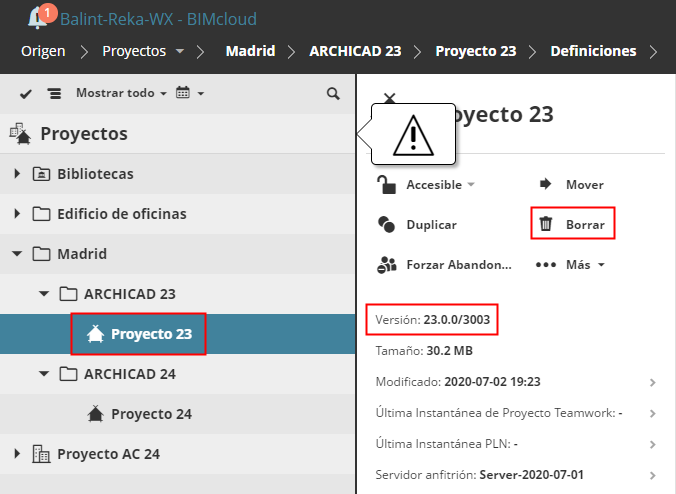Click the Forzar Abandon... button label
Screen dimensions: 676x494
click(459, 265)
